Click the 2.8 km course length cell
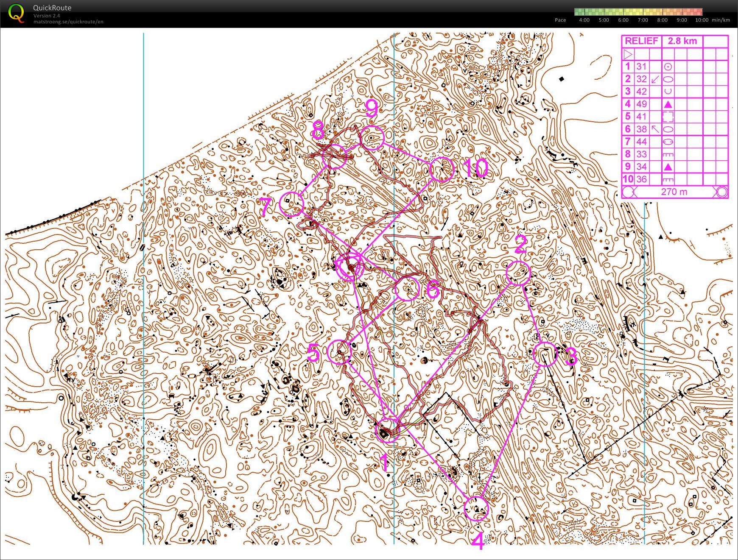 point(682,41)
